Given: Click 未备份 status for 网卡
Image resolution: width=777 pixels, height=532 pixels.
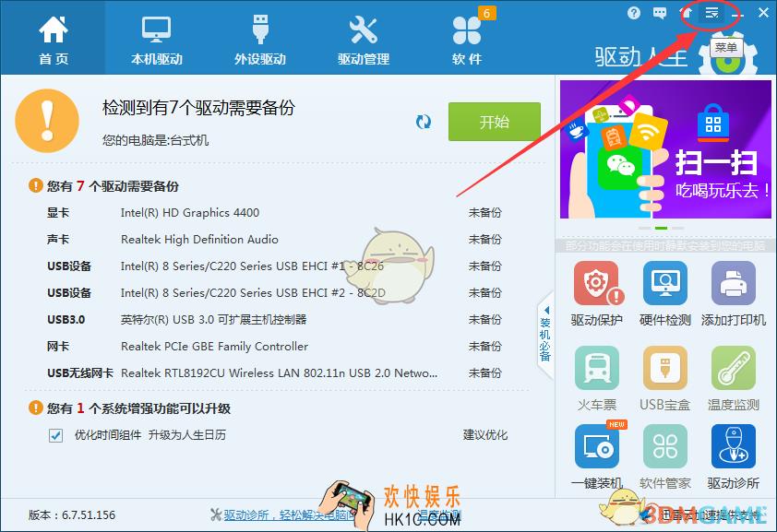Looking at the screenshot, I should click(x=485, y=347).
